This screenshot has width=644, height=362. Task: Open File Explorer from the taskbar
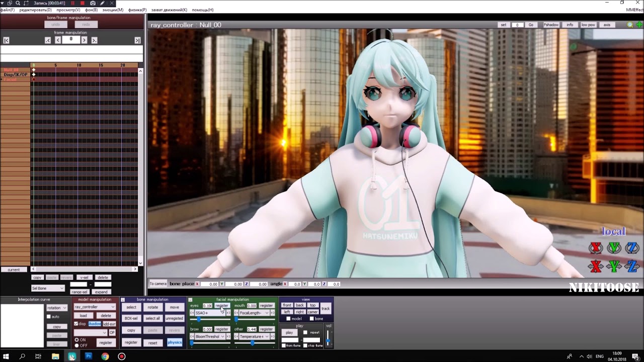pyautogui.click(x=55, y=356)
